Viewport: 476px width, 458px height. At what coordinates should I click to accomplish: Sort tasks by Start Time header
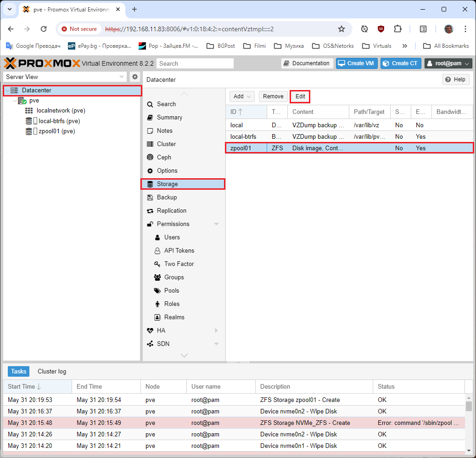[37, 387]
